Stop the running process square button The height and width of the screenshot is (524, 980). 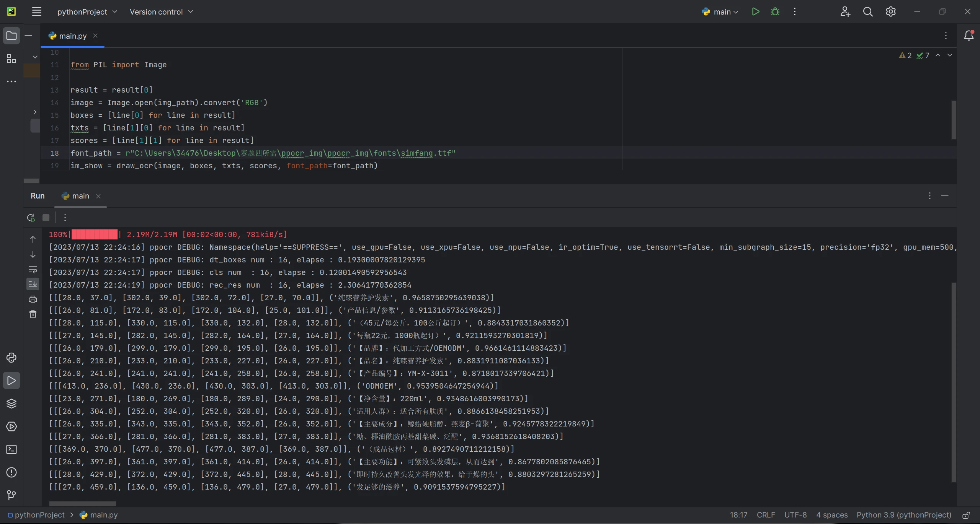click(46, 218)
